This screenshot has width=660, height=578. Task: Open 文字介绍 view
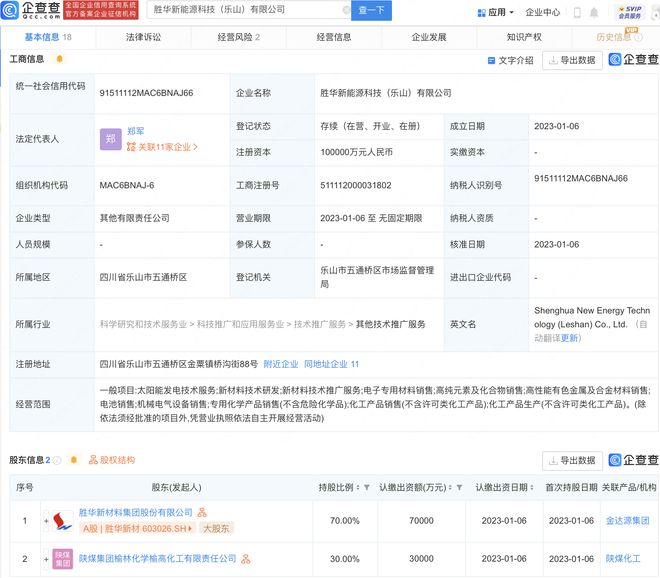pos(510,60)
